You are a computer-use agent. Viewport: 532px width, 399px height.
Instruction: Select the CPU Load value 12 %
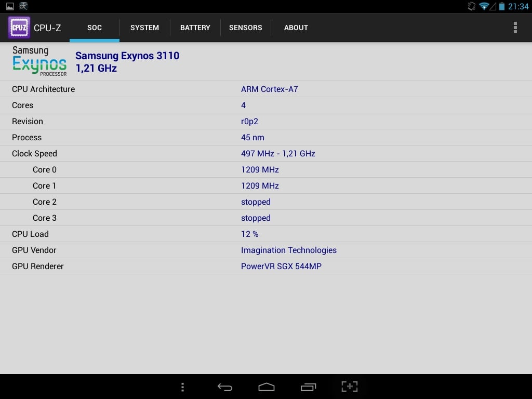pos(250,234)
